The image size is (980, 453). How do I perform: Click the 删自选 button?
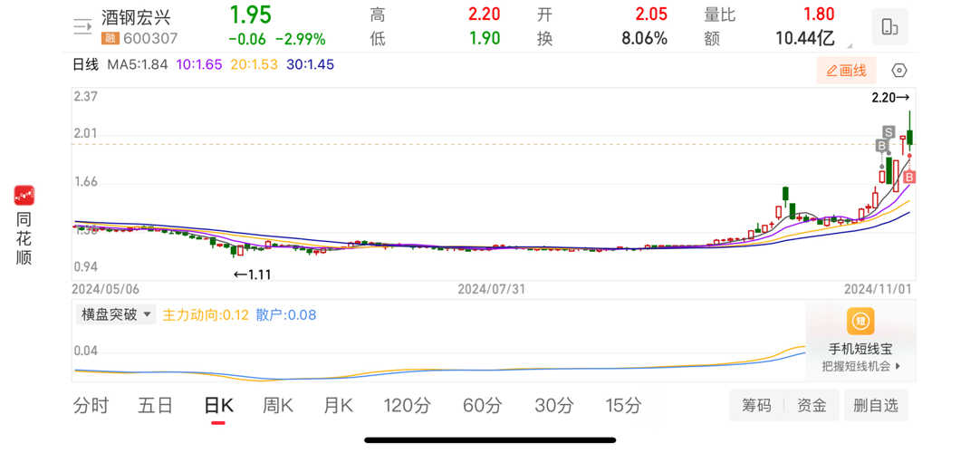tap(875, 405)
